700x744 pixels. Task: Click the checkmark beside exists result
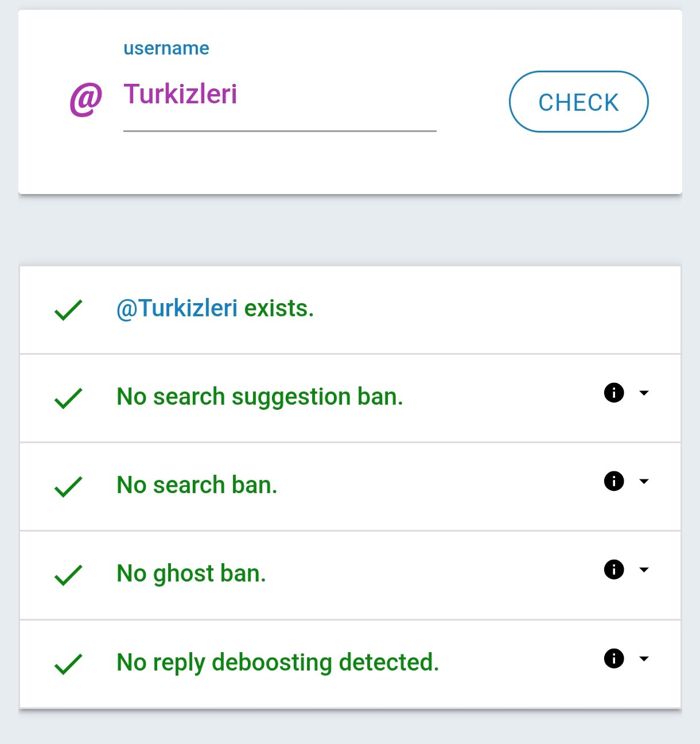(68, 310)
